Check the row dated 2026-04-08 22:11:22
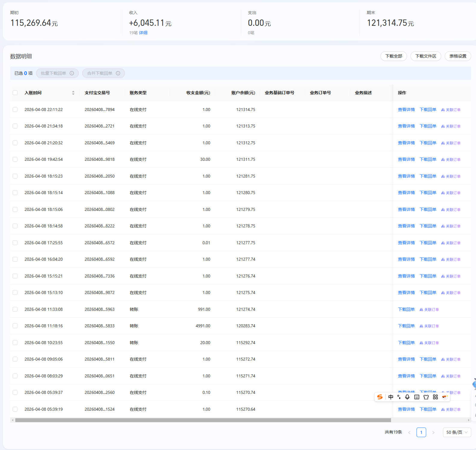Screen dimensions: 476x450 [15, 109]
